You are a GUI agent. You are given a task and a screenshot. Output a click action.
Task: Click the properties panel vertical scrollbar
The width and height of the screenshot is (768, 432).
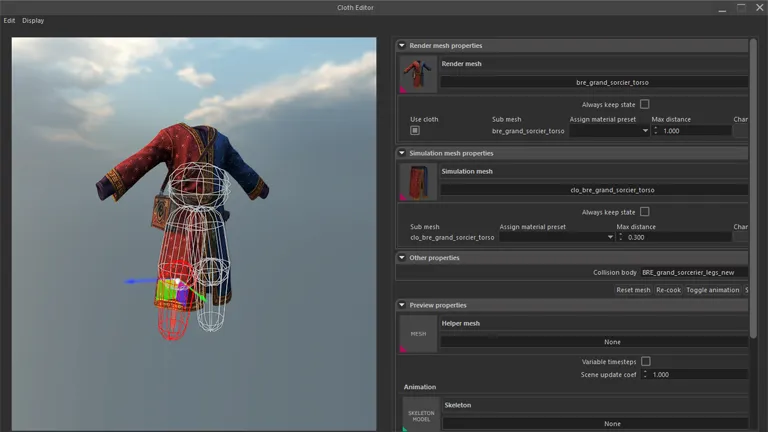pos(753,189)
